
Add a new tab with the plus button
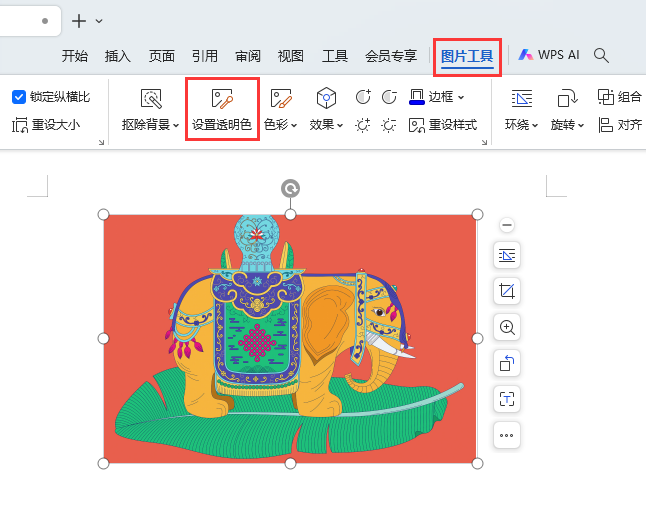point(79,21)
